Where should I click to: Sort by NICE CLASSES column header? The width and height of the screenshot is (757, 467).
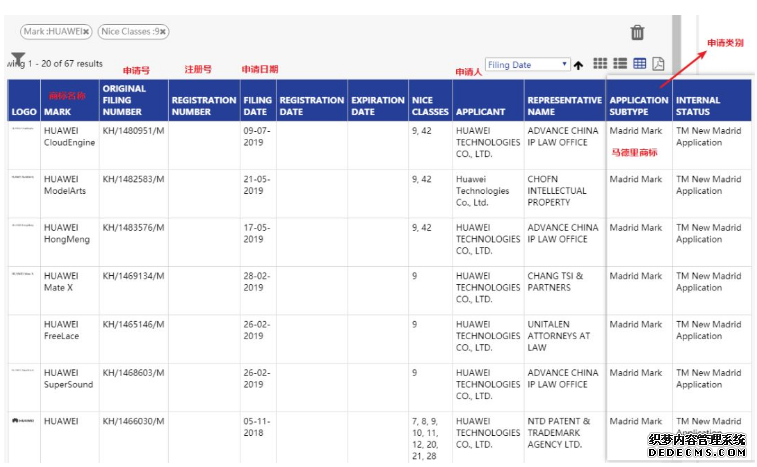(430, 106)
